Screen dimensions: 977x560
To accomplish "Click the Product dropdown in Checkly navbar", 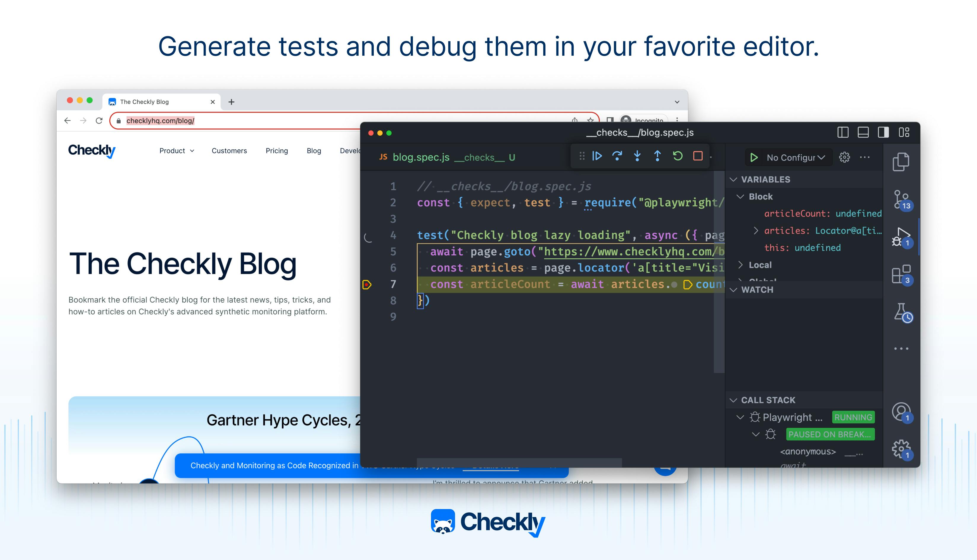I will tap(176, 150).
